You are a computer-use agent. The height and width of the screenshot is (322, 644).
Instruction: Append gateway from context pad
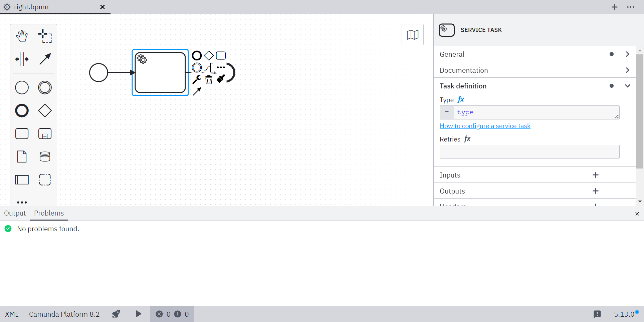tap(209, 55)
